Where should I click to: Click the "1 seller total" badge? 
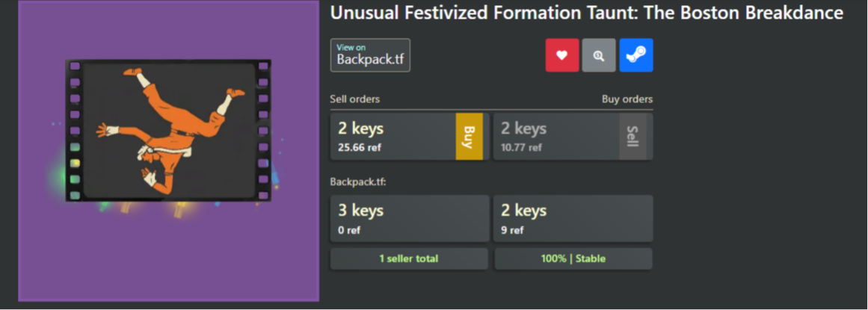tap(409, 258)
